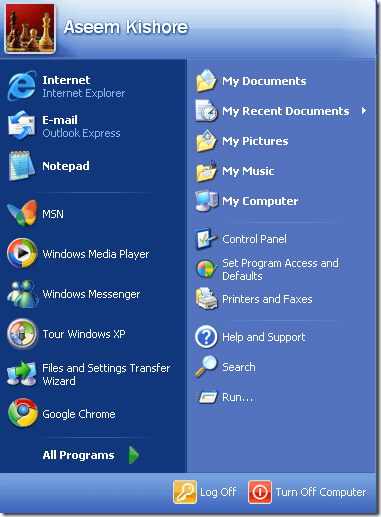
Task: Launch MSN via its butterfly icon
Action: tap(22, 214)
